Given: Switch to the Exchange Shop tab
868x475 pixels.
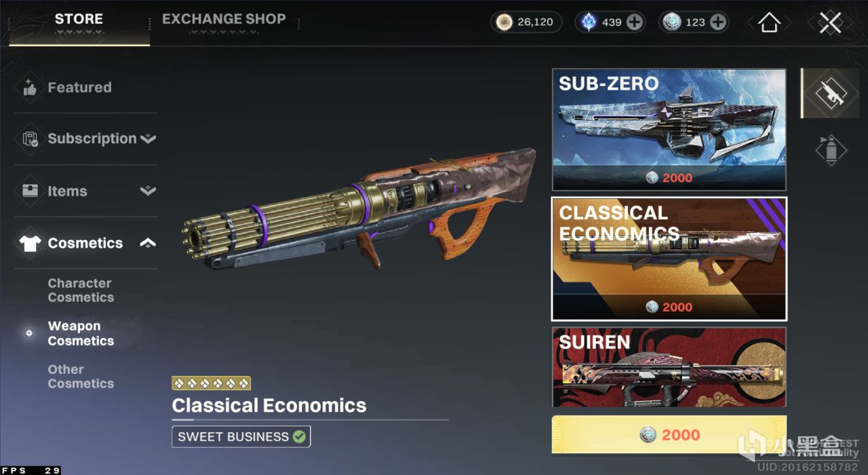Looking at the screenshot, I should pos(224,19).
